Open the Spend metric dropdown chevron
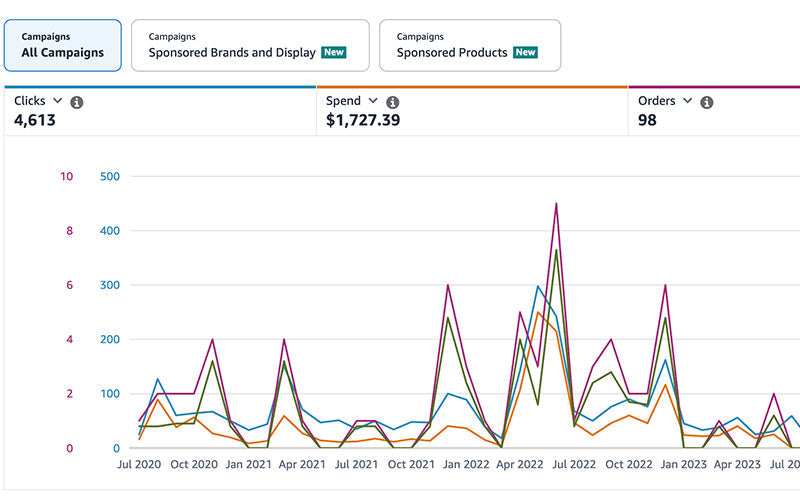 click(373, 101)
